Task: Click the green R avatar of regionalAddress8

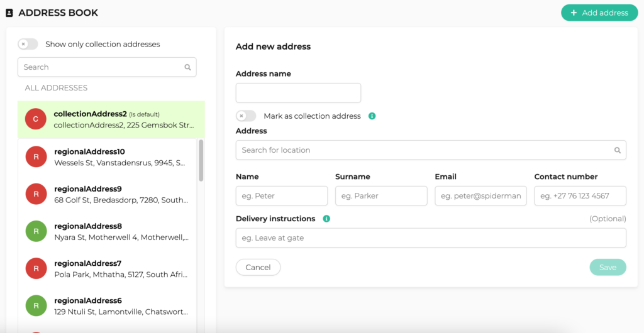Action: click(x=36, y=231)
